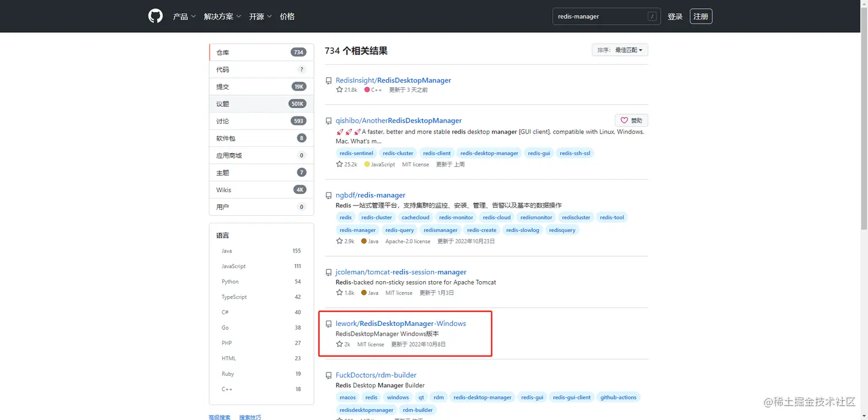The image size is (868, 420).
Task: Open the 排序: 最佳匹配 sort dropdown
Action: coord(620,50)
